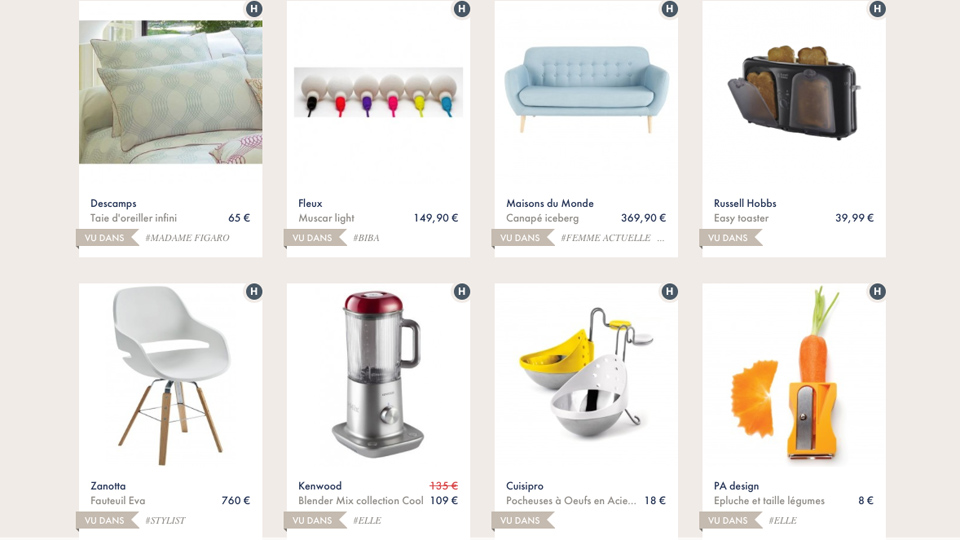Image resolution: width=960 pixels, height=540 pixels.
Task: Open the #MADAME FIGARO tag
Action: tap(187, 238)
